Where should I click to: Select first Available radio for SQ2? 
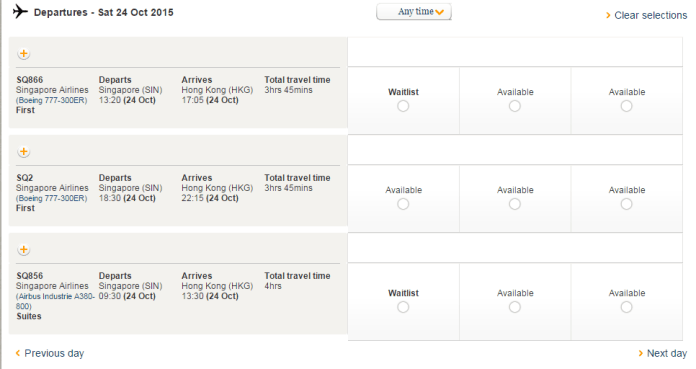point(403,204)
